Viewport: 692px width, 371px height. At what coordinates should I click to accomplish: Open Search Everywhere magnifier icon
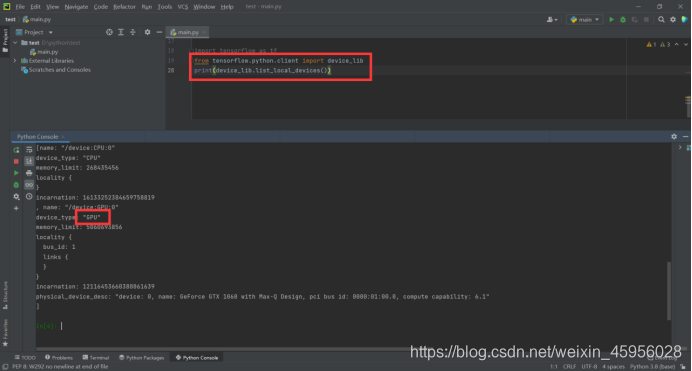pos(661,19)
